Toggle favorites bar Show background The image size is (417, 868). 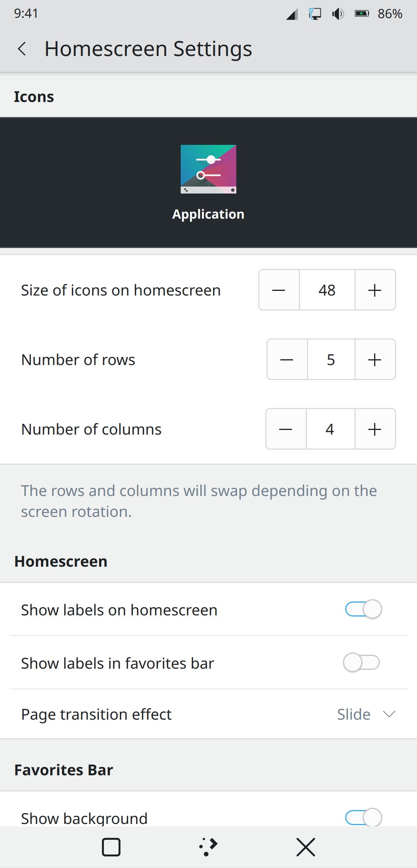(363, 817)
